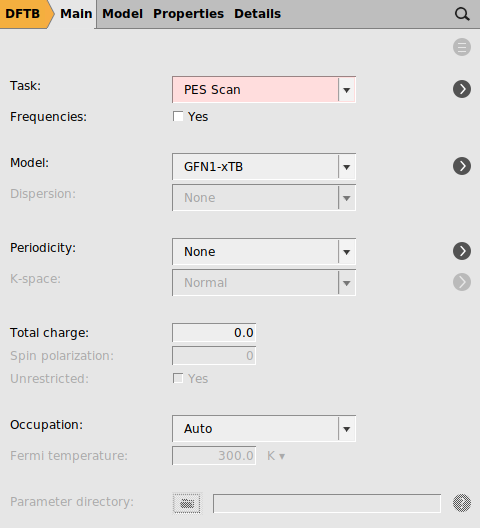
Task: Open the Task dropdown showing PES Scan
Action: pyautogui.click(x=264, y=90)
